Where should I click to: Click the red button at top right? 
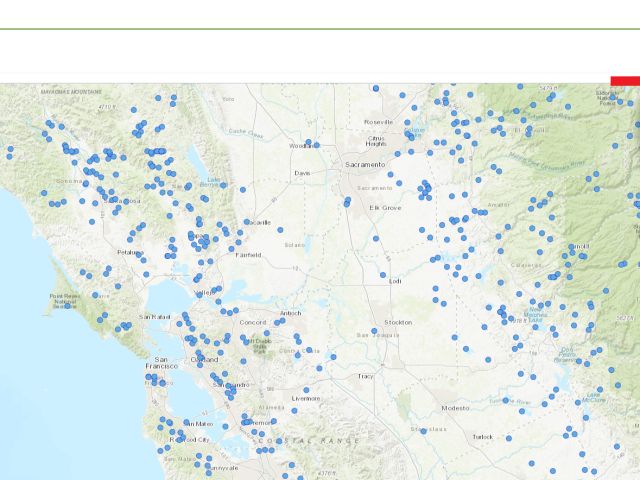625,81
